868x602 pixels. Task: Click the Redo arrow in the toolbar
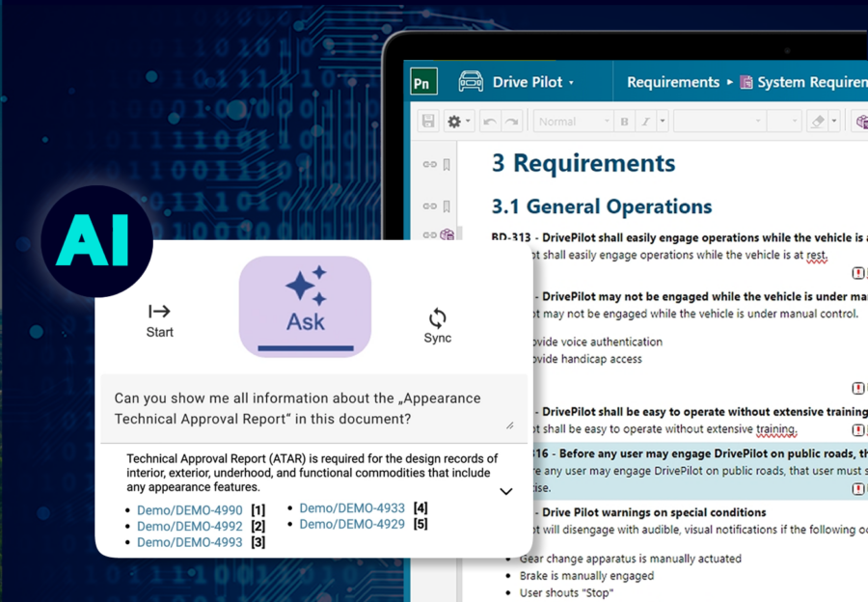[511, 120]
